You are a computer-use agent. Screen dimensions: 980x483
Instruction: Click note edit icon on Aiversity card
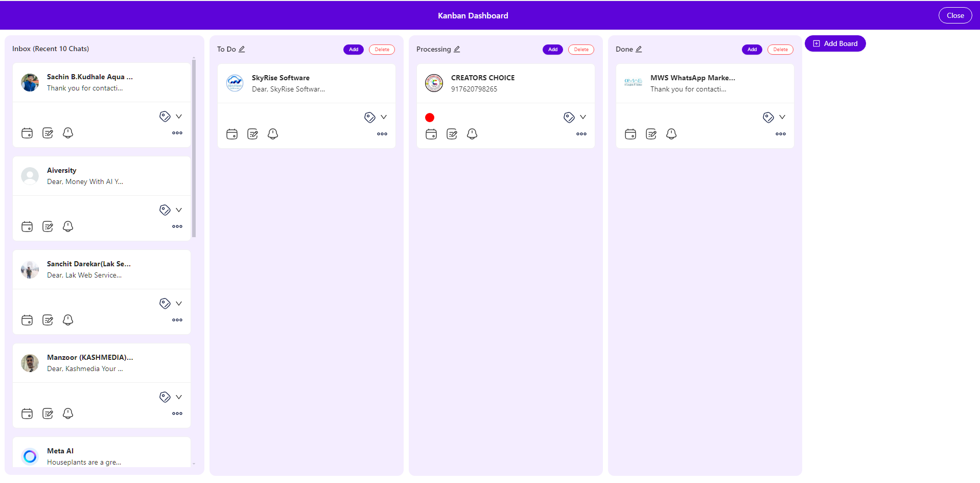[48, 227]
